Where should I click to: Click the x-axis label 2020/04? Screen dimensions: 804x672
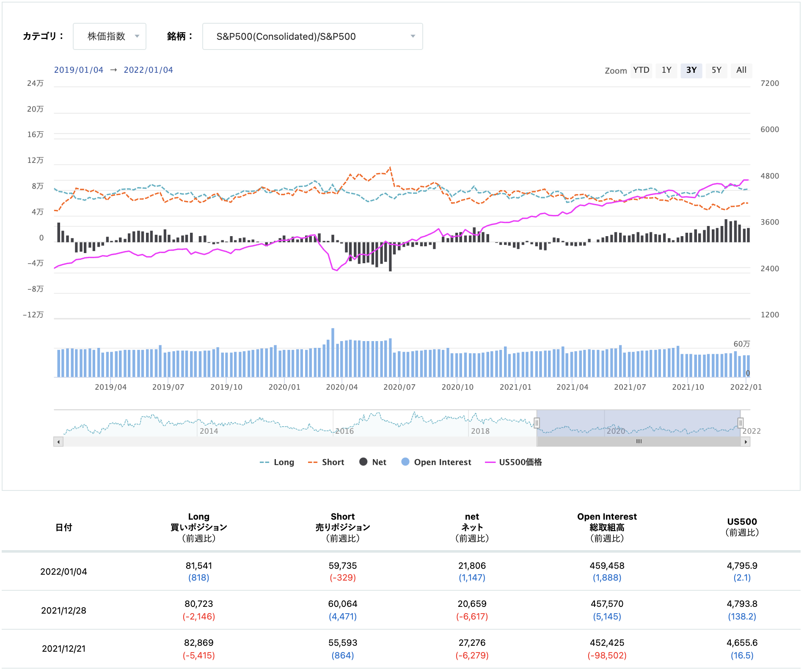pos(342,387)
